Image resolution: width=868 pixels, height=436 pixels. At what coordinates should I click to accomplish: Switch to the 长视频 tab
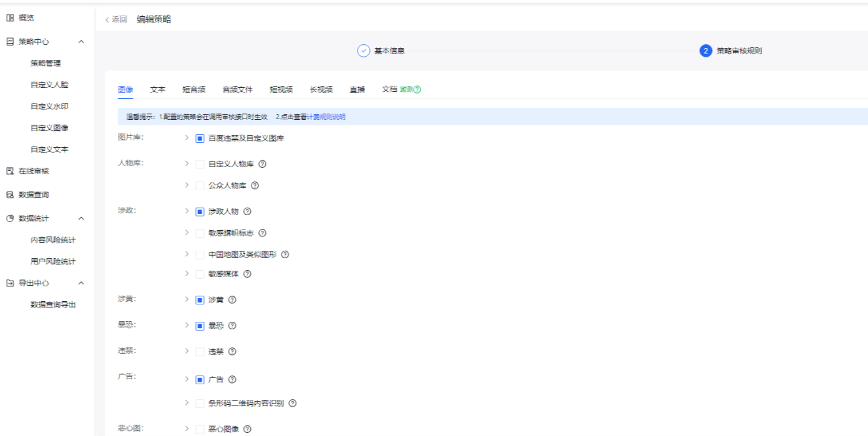[x=321, y=90]
